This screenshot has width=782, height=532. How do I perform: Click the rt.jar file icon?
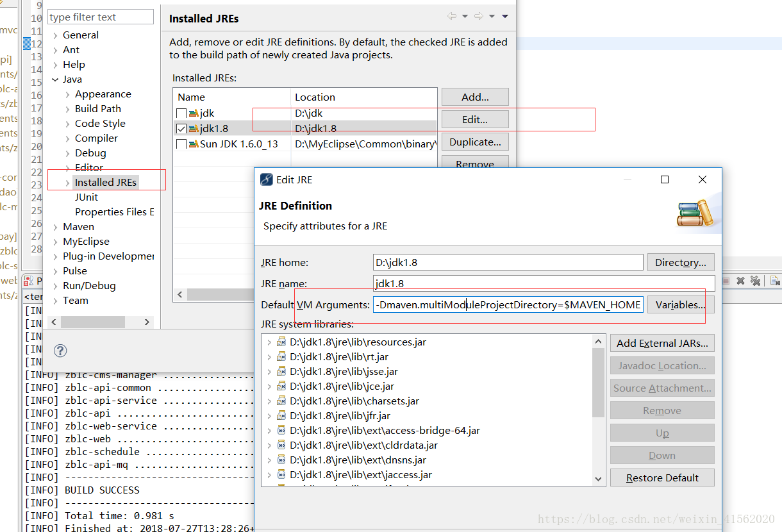pos(281,357)
